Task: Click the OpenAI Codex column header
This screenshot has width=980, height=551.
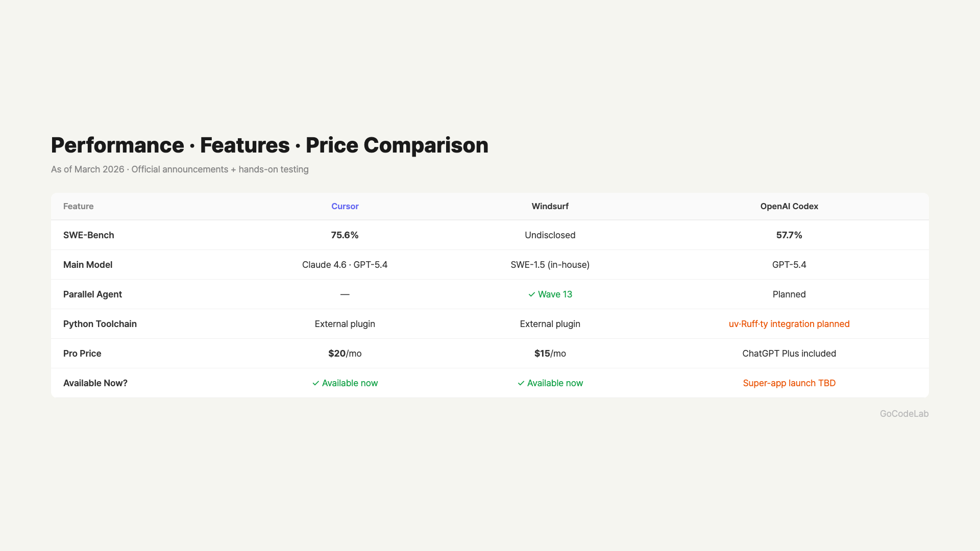Action: point(789,206)
